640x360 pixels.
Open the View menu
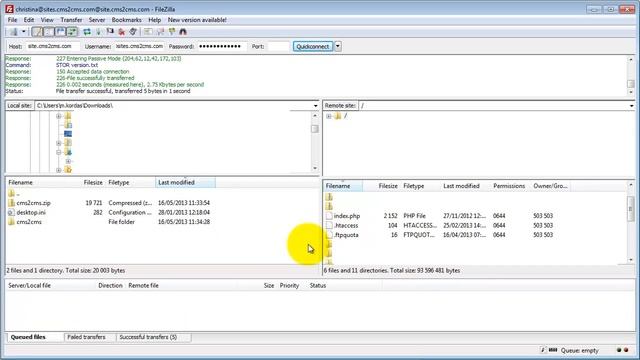pyautogui.click(x=47, y=20)
